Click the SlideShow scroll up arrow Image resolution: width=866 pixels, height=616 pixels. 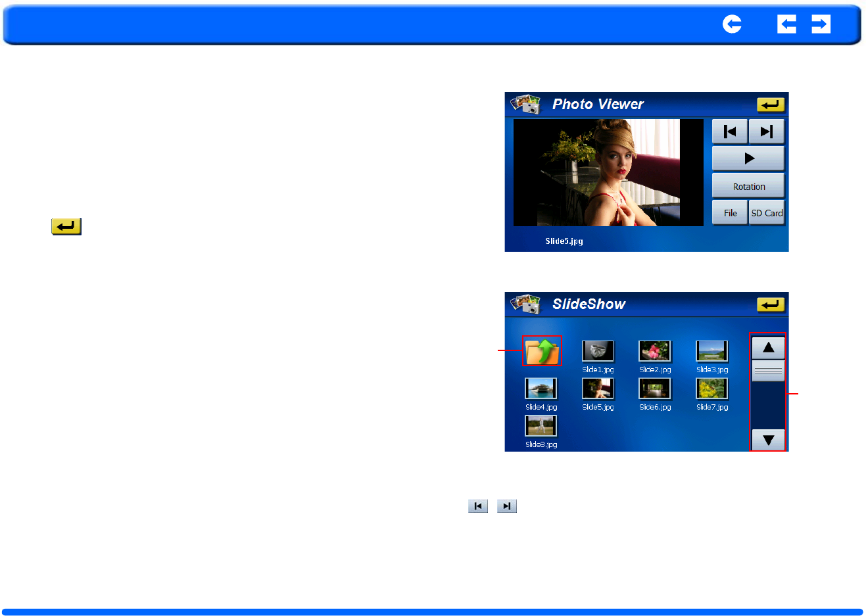tap(768, 347)
